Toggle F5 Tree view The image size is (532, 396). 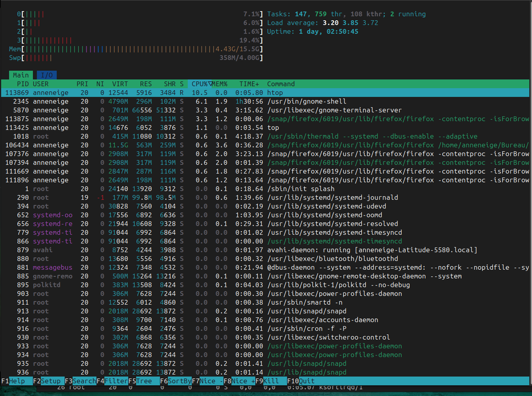coord(144,381)
